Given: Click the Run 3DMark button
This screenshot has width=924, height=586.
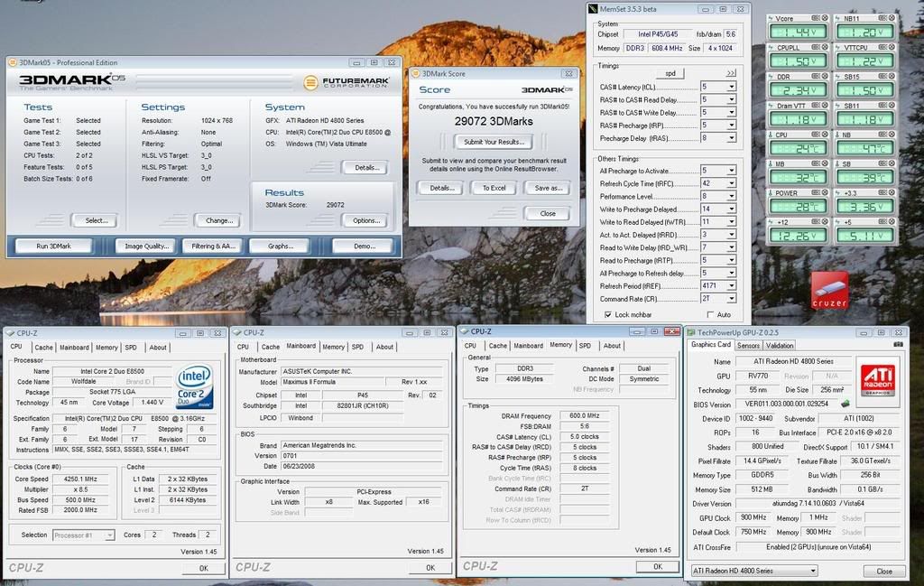Looking at the screenshot, I should [x=53, y=246].
